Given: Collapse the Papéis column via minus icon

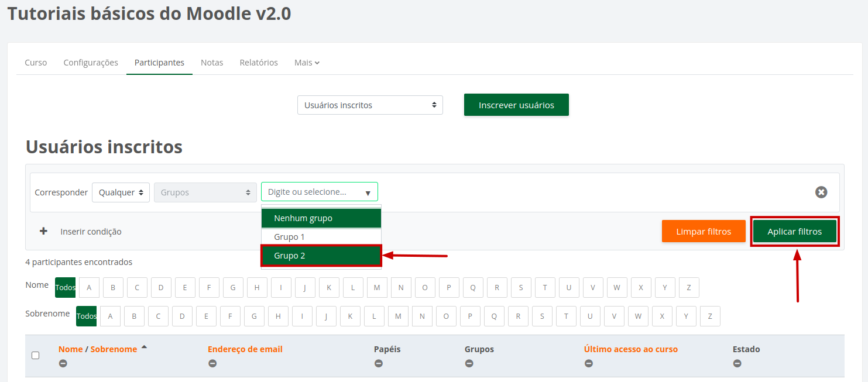Looking at the screenshot, I should click(x=378, y=363).
